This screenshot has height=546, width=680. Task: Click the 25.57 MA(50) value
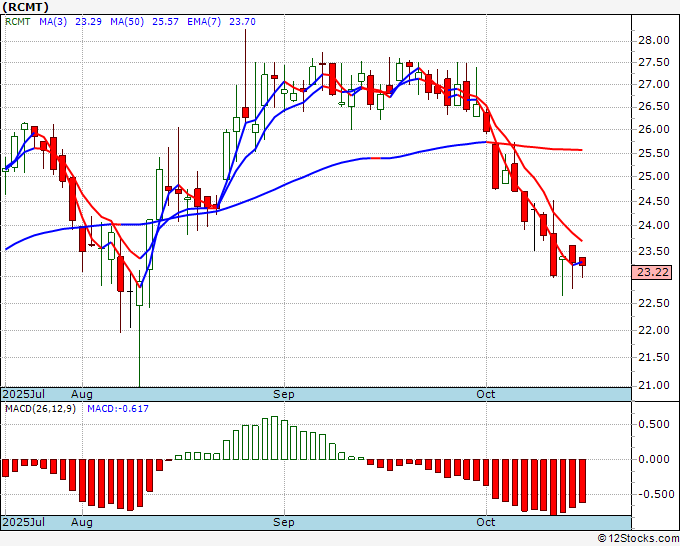pos(165,21)
